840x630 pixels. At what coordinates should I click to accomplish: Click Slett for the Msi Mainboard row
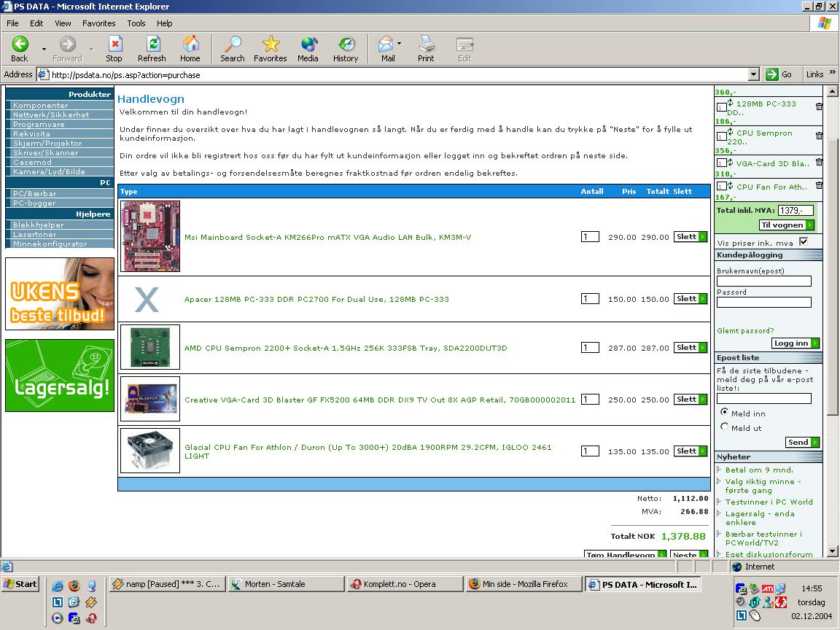pos(690,237)
